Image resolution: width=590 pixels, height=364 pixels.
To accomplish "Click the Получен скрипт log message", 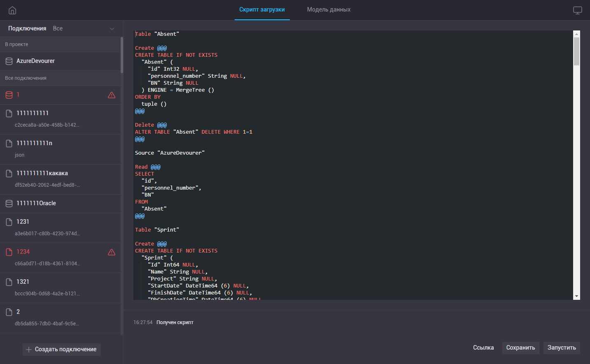I will tap(175, 322).
